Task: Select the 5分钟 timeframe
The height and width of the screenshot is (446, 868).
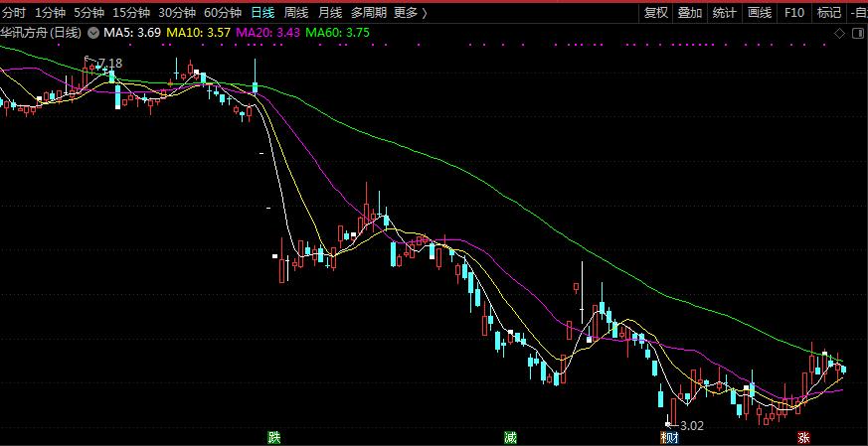Action: pos(89,13)
